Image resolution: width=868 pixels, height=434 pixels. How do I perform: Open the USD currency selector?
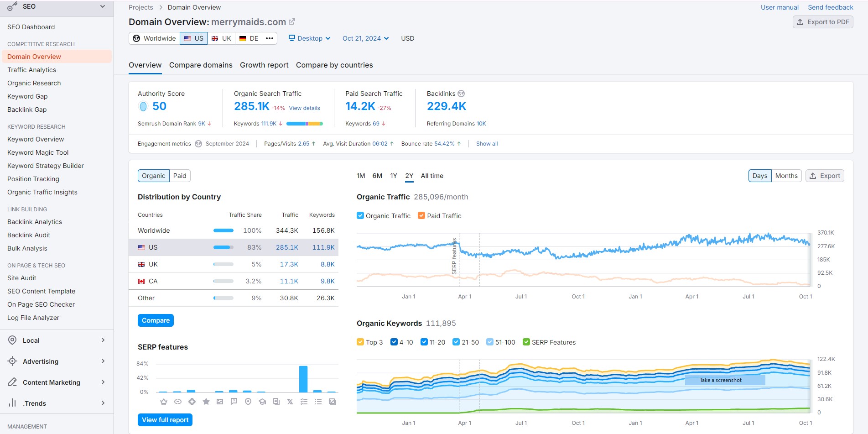(x=408, y=38)
